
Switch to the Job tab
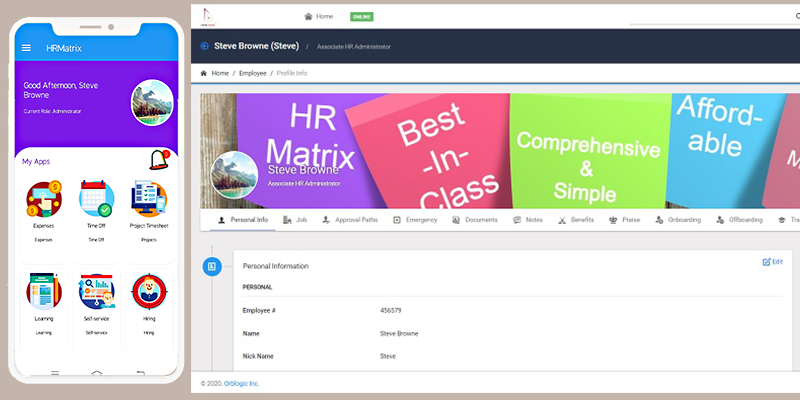click(x=295, y=220)
